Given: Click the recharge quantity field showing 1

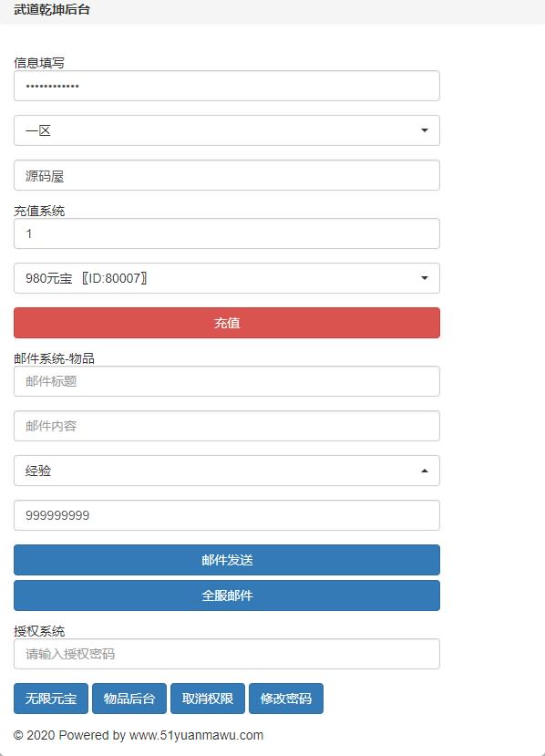Looking at the screenshot, I should point(227,233).
